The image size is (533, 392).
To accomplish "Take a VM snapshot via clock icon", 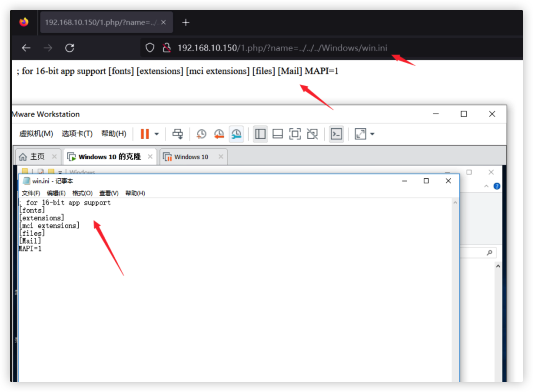I will [201, 134].
